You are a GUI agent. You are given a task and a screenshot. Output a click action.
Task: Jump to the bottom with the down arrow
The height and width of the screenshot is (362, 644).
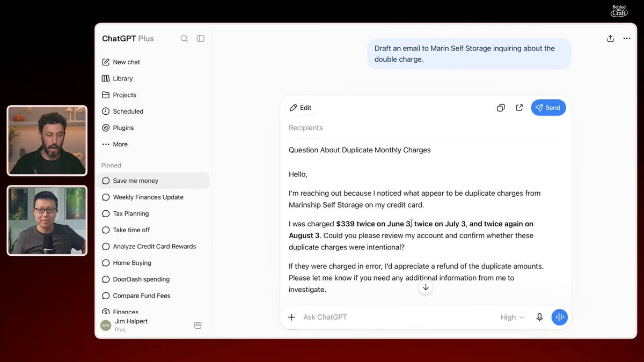coord(426,287)
